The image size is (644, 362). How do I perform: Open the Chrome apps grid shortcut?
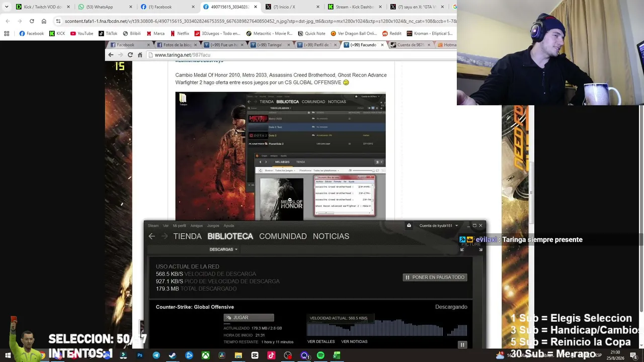[7, 34]
